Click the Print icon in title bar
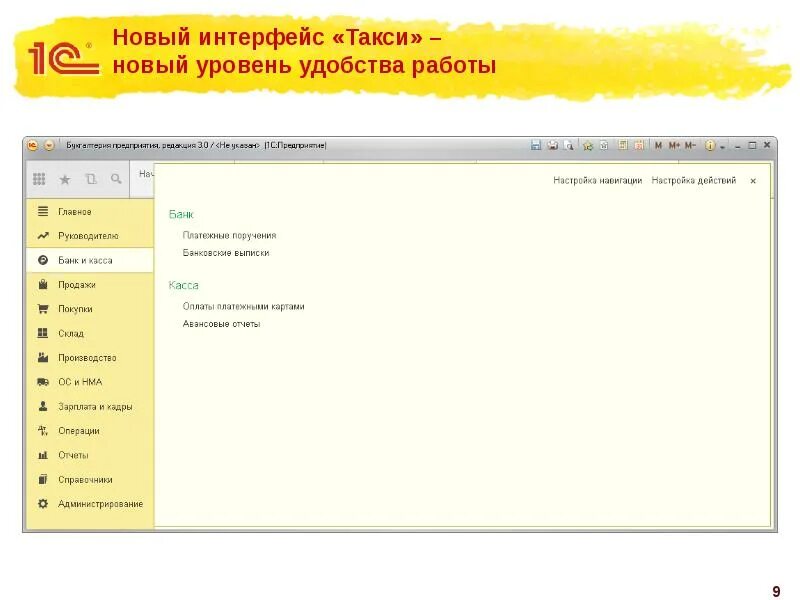 point(553,145)
